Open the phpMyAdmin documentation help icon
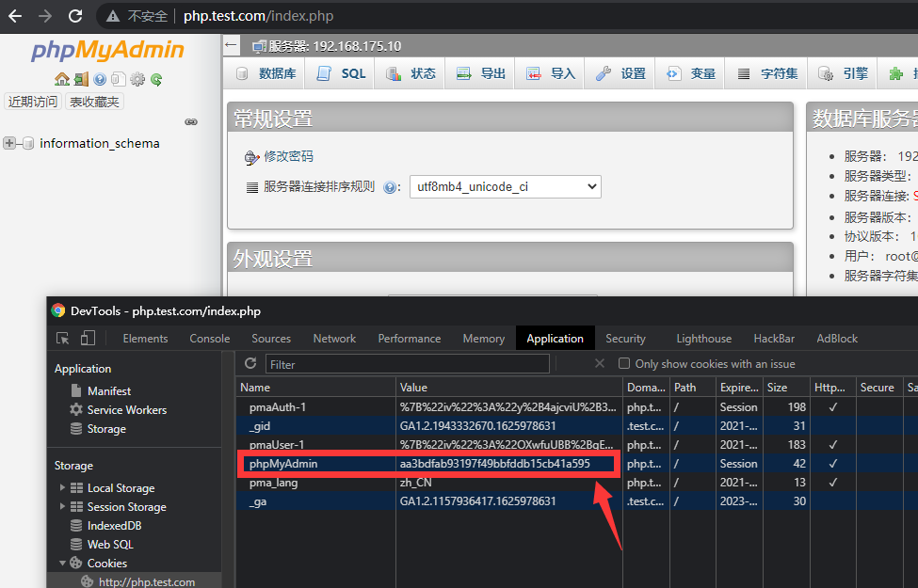The image size is (918, 588). click(x=100, y=79)
